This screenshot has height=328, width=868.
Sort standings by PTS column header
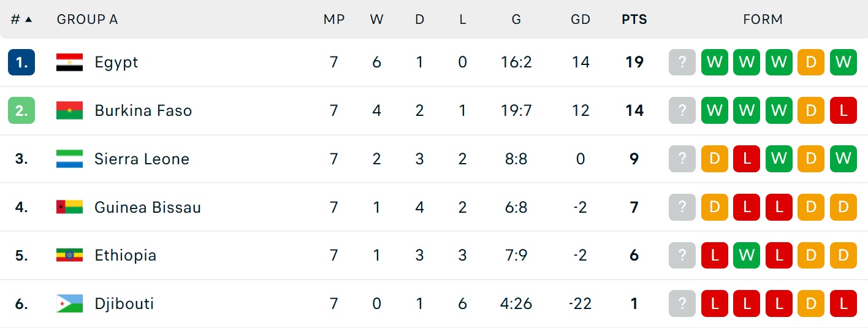pyautogui.click(x=634, y=20)
